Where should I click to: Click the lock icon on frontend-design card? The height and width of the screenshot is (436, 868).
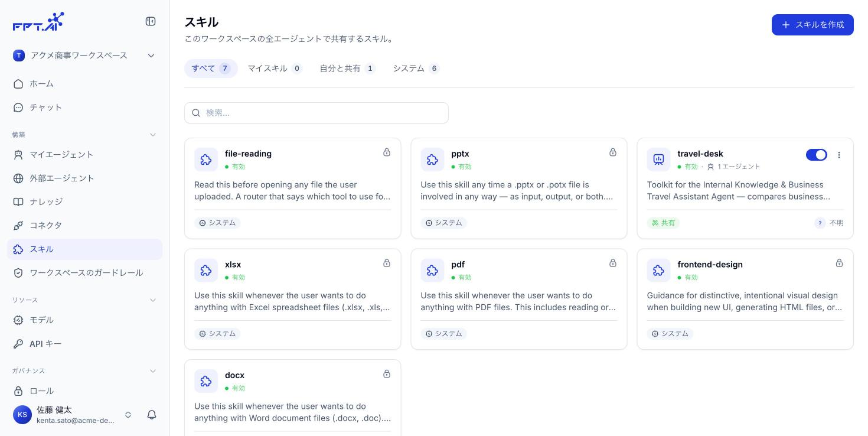click(839, 263)
